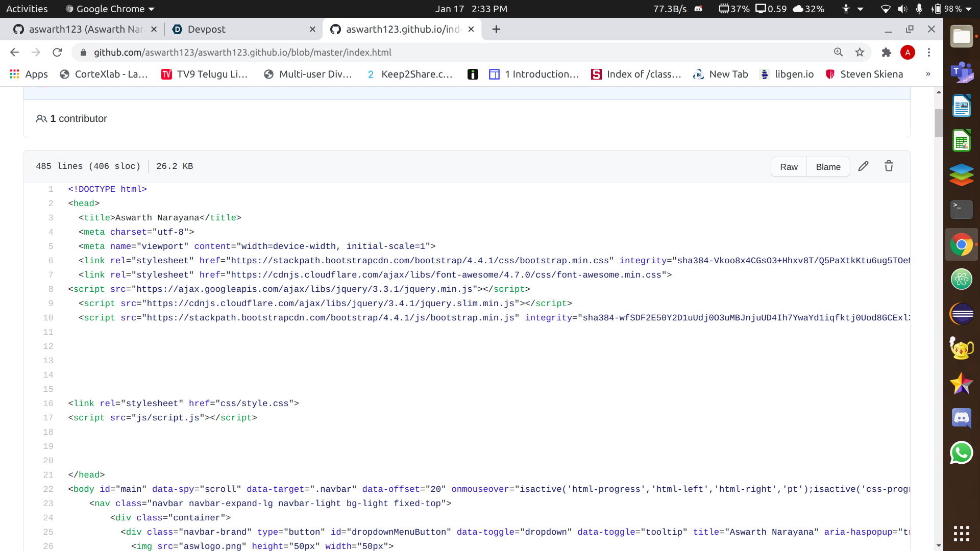
Task: Open the Chrome extensions puzzle icon
Action: tap(887, 52)
